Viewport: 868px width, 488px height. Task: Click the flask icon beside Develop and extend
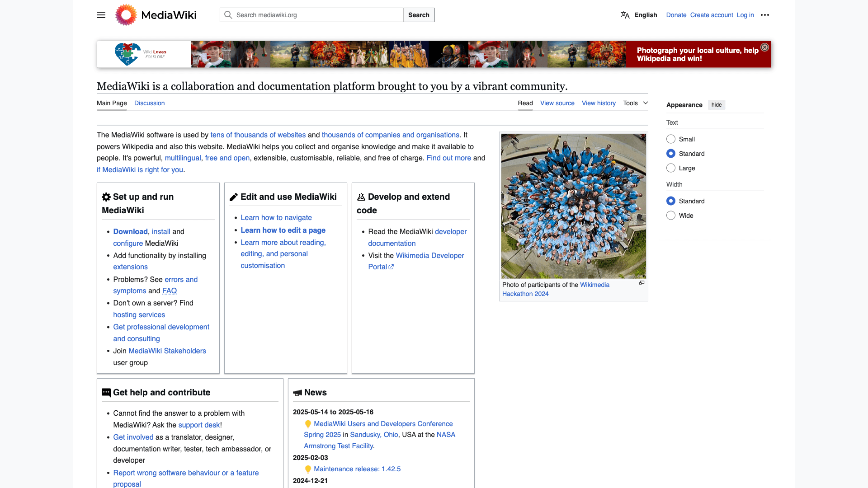(361, 197)
